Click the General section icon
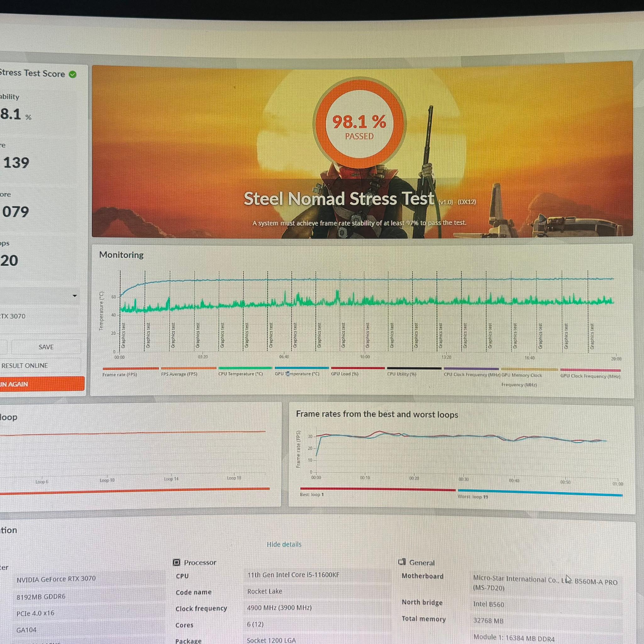This screenshot has height=644, width=644. coord(402,562)
